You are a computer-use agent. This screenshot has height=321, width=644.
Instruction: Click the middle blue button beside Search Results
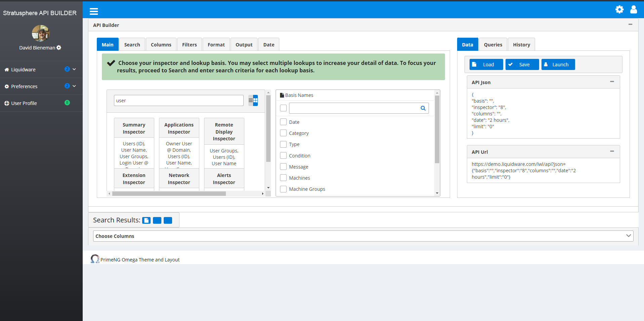pos(157,220)
